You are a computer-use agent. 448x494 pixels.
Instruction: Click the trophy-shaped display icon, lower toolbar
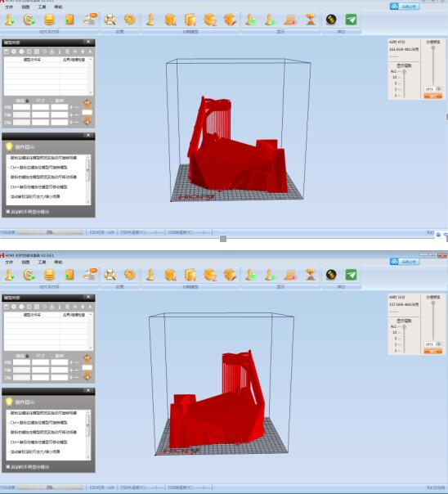coord(311,275)
